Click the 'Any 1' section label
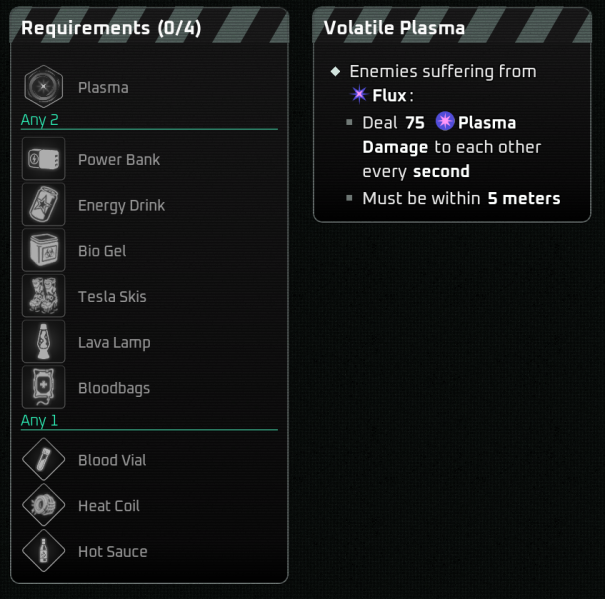Screen dimensions: 605x599 [x=40, y=420]
